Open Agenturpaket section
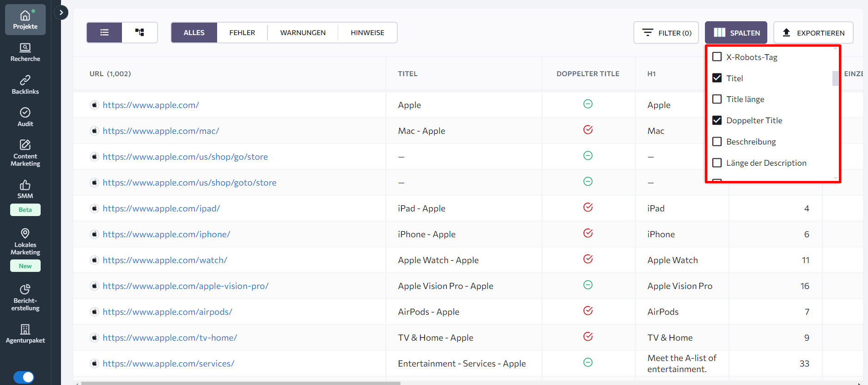The image size is (868, 385). pos(25,334)
